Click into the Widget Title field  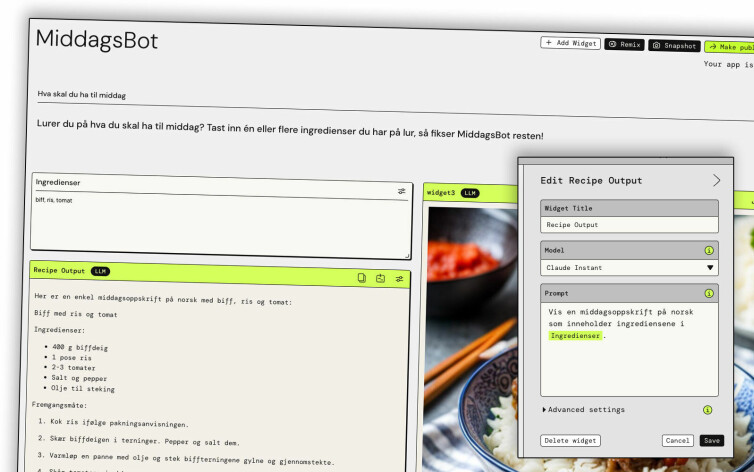(x=629, y=225)
